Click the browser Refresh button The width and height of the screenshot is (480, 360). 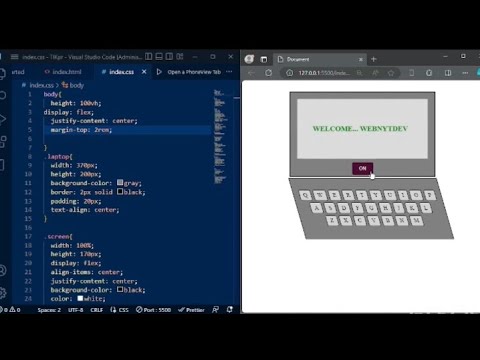[x=268, y=73]
